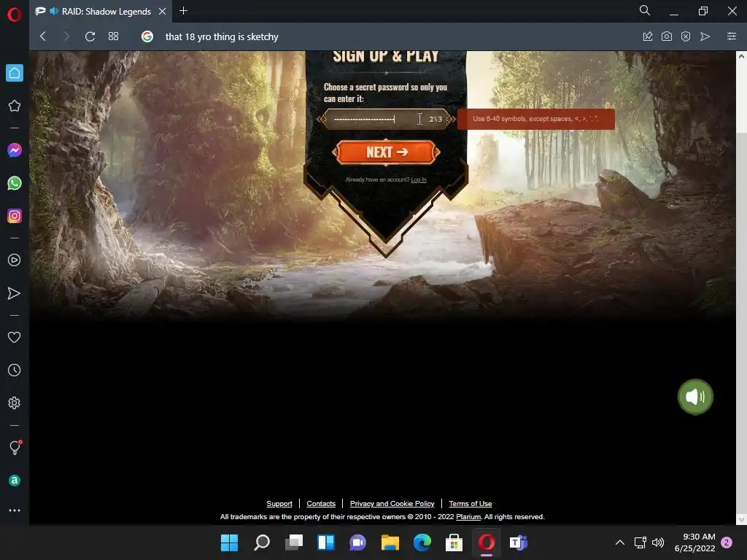Open Opera sidebar Home icon
747x560 pixels.
(15, 73)
